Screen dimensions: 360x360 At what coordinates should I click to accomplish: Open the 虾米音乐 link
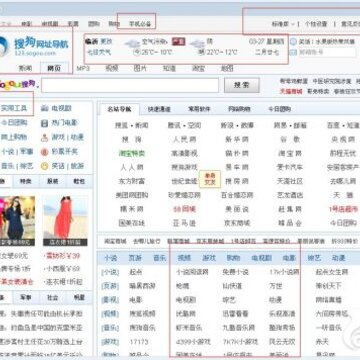pyautogui.click(x=189, y=328)
